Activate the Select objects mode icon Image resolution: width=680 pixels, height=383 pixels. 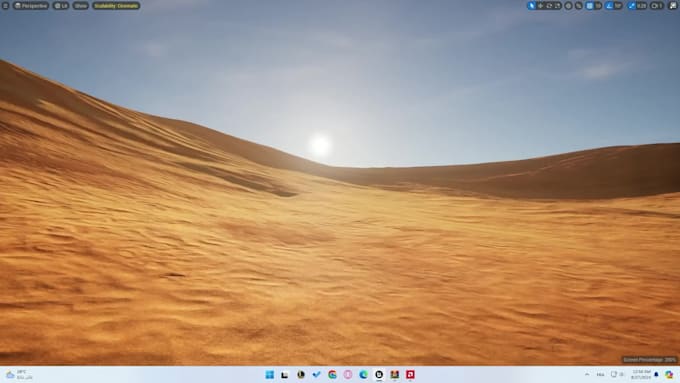click(532, 6)
